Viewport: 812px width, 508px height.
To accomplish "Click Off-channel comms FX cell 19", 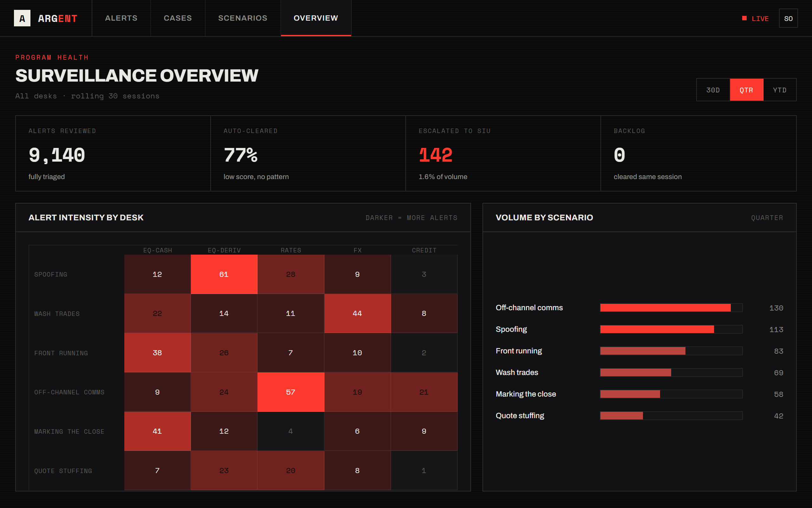I will pos(357,392).
